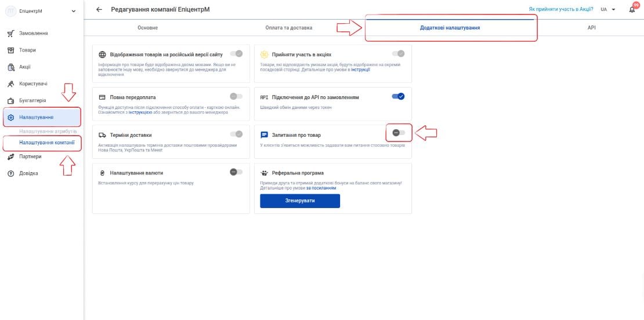Screen dimensions: 644x320
Task: Open notifications via the bell icon
Action: tap(632, 9)
